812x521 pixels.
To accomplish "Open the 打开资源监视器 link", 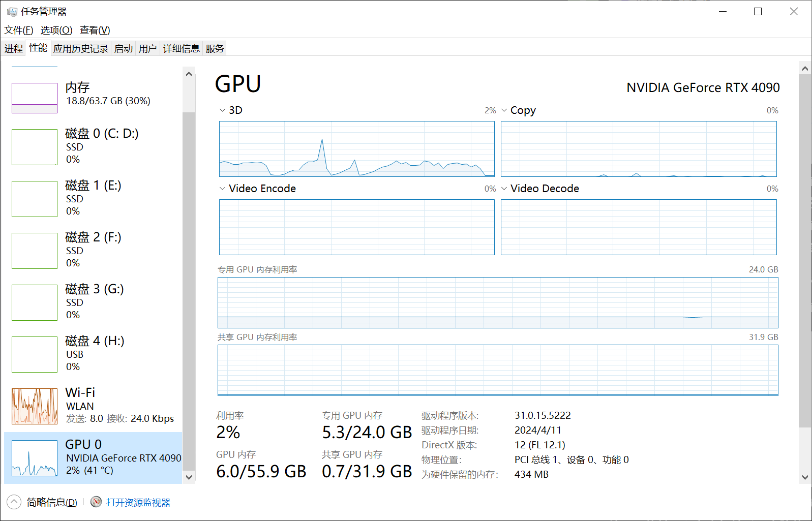I will [138, 502].
